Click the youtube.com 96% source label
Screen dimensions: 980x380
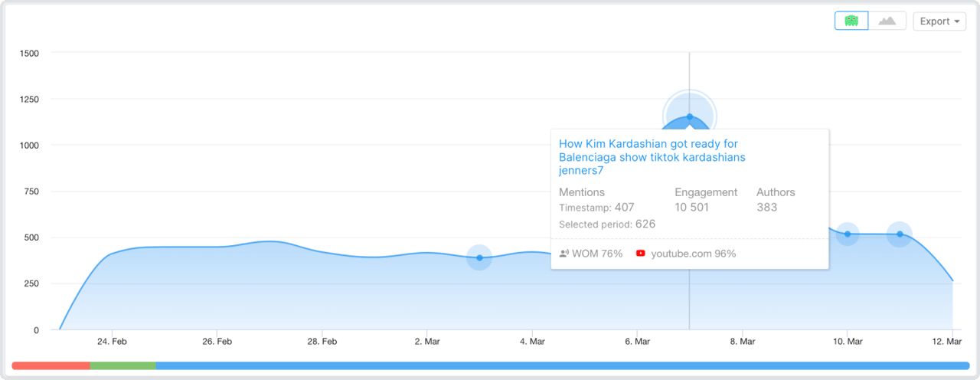click(693, 254)
